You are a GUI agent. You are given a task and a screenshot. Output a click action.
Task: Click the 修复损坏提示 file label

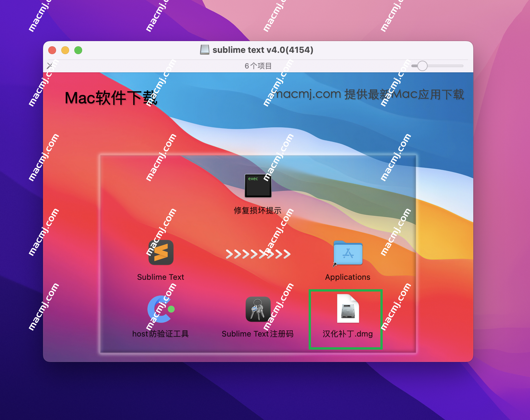coord(258,211)
